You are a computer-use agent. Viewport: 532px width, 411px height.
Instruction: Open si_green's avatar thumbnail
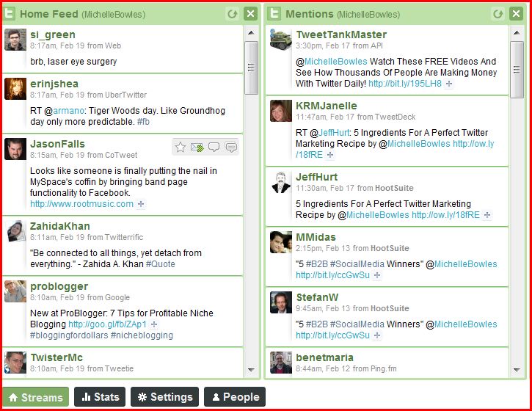tap(15, 40)
